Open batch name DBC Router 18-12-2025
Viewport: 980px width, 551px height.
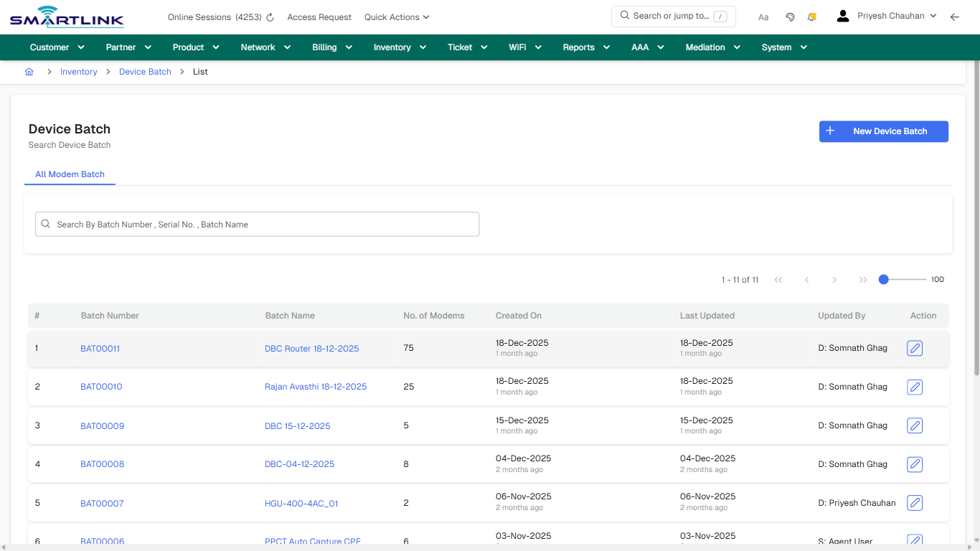(311, 348)
